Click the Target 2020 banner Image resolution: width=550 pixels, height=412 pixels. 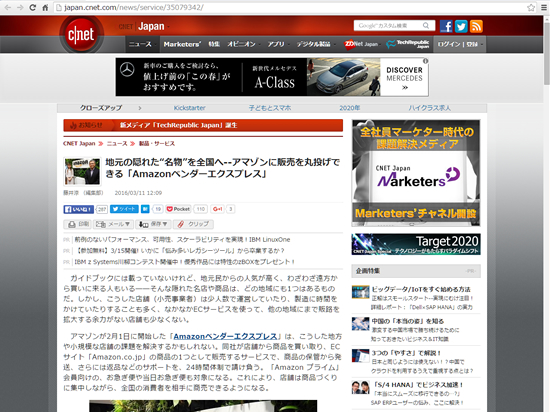pyautogui.click(x=416, y=244)
